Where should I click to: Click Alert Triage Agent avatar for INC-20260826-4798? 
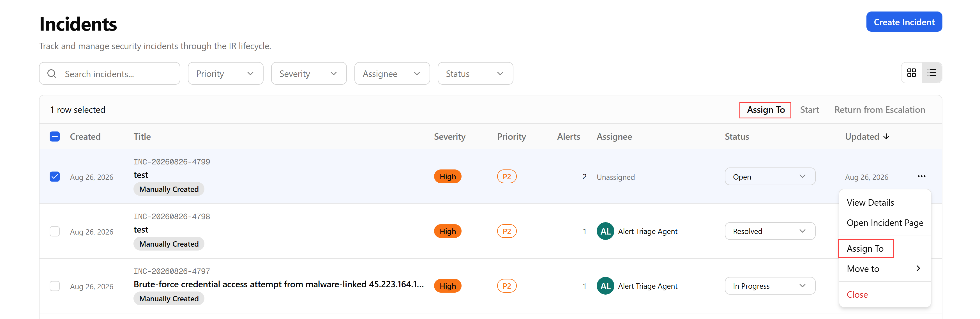pyautogui.click(x=605, y=231)
